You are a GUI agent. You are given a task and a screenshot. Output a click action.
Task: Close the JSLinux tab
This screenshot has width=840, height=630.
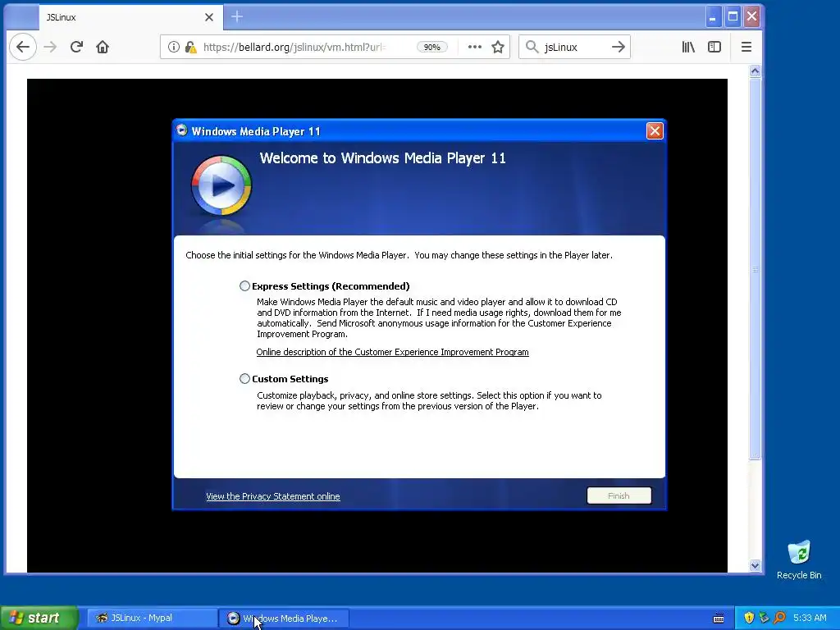tap(209, 17)
